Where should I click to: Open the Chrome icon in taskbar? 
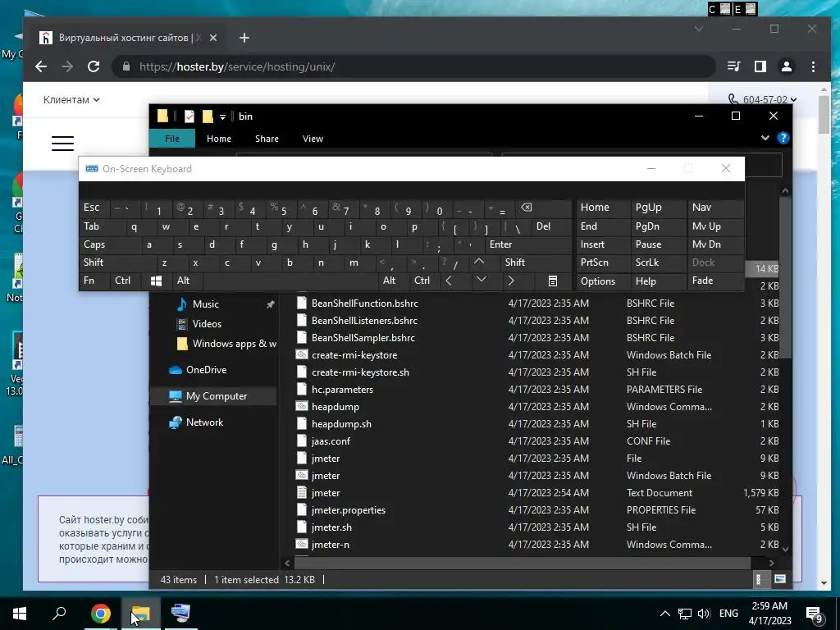tap(100, 614)
